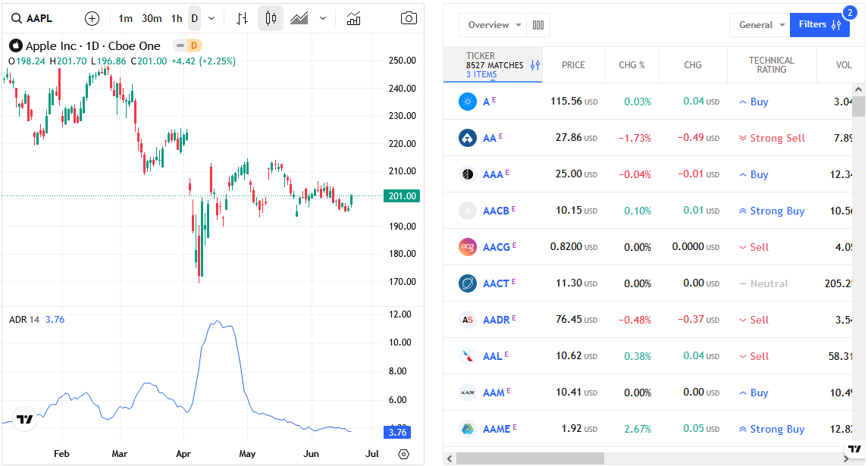The image size is (868, 466).
Task: Select the Bars chart style icon
Action: pyautogui.click(x=242, y=18)
